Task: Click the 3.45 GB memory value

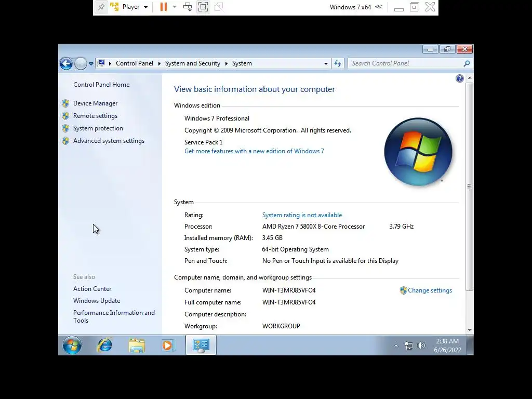Action: (272, 238)
